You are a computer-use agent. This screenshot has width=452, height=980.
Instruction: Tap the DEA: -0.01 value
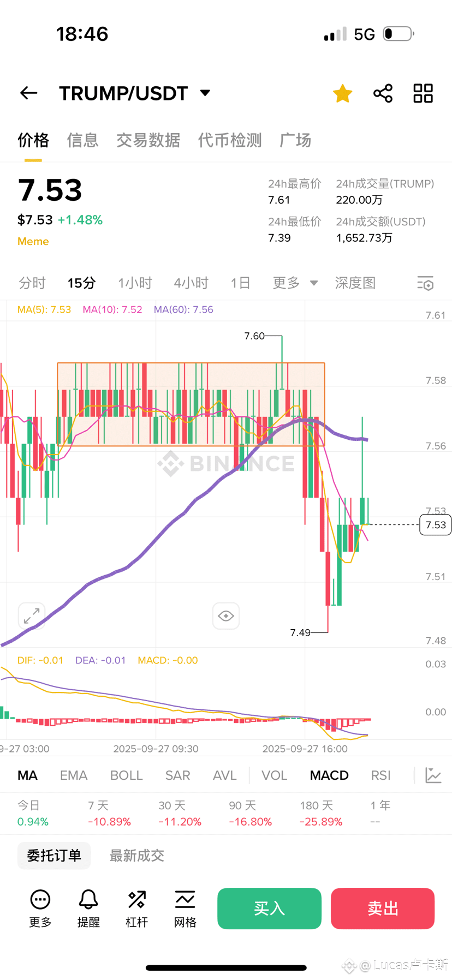(x=100, y=660)
